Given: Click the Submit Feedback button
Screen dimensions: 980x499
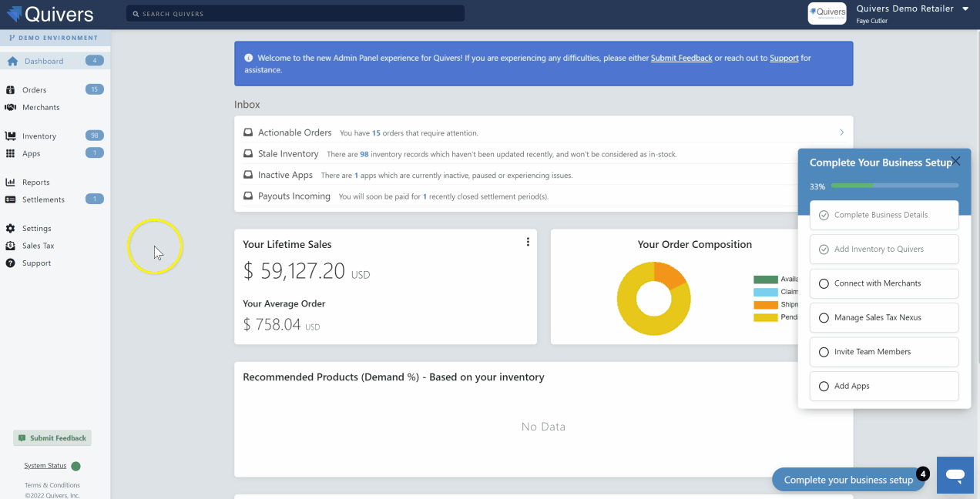Looking at the screenshot, I should (52, 438).
